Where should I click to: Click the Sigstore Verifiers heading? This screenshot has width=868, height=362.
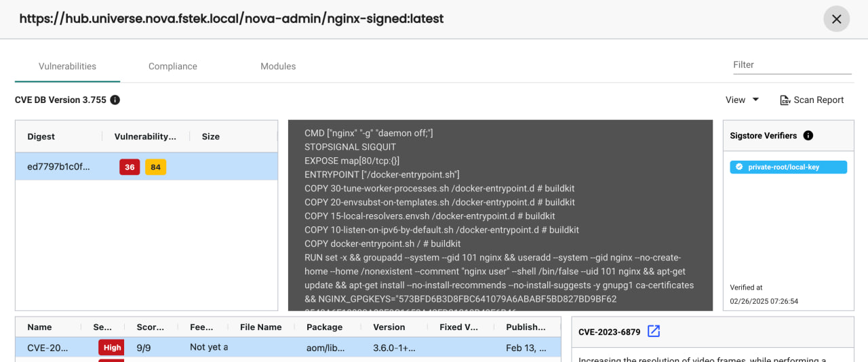pyautogui.click(x=764, y=136)
